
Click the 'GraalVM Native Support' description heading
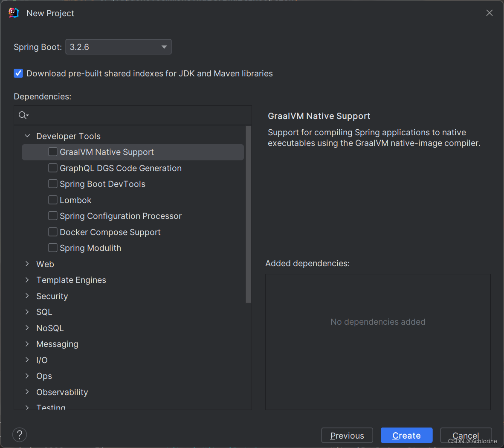tap(319, 116)
